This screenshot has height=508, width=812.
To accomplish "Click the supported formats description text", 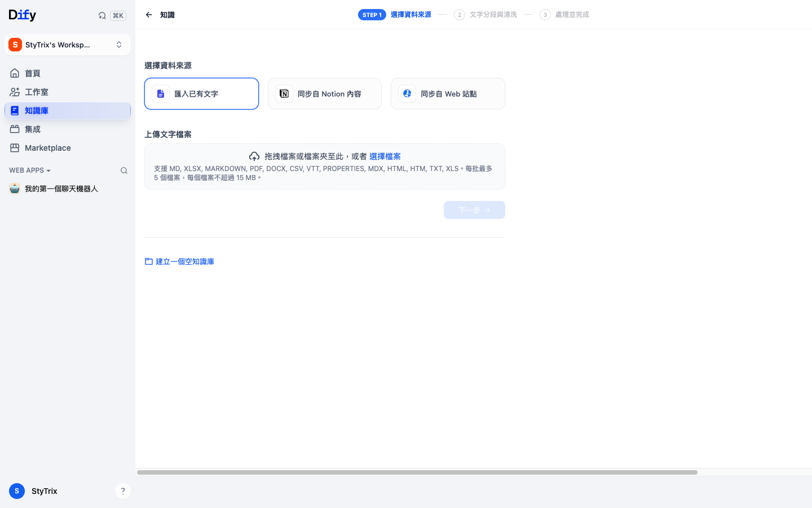I will click(x=324, y=173).
